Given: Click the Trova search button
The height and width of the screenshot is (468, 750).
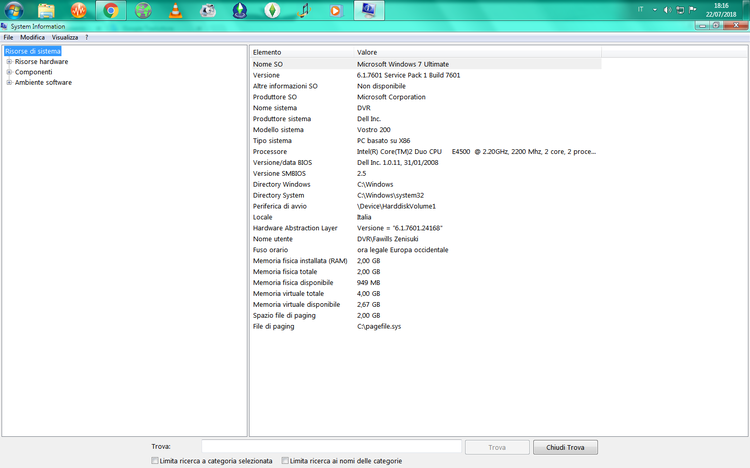Looking at the screenshot, I should click(x=497, y=447).
